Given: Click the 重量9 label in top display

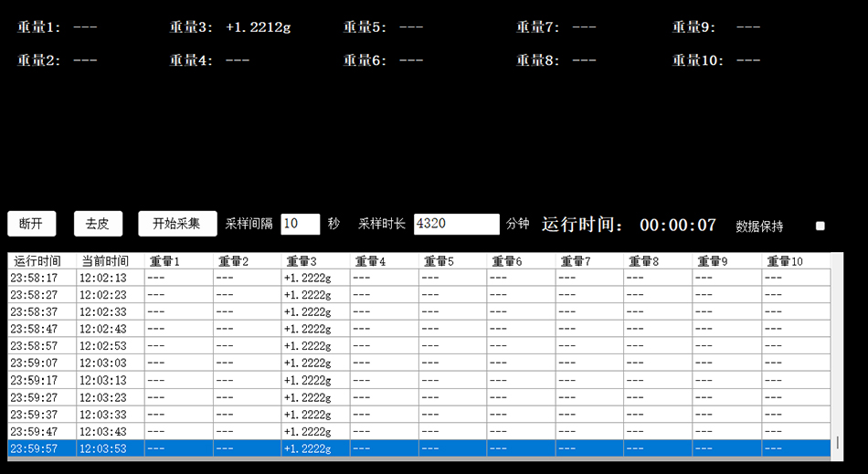Looking at the screenshot, I should click(694, 27).
